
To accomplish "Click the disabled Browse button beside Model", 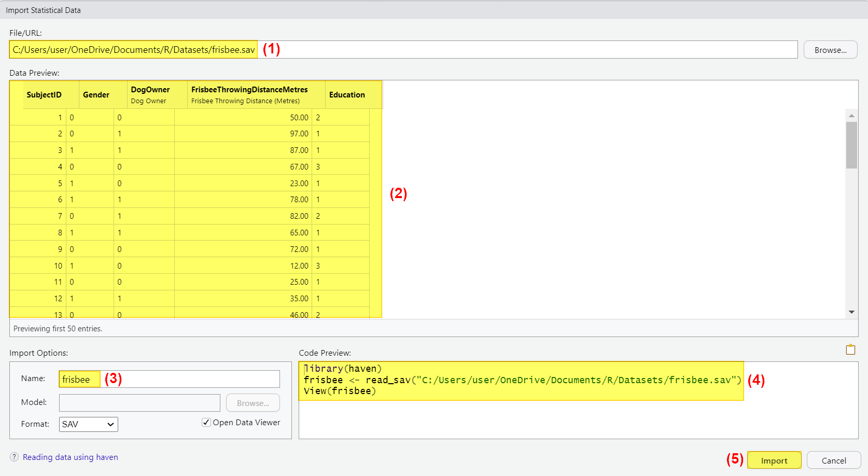I will click(253, 403).
